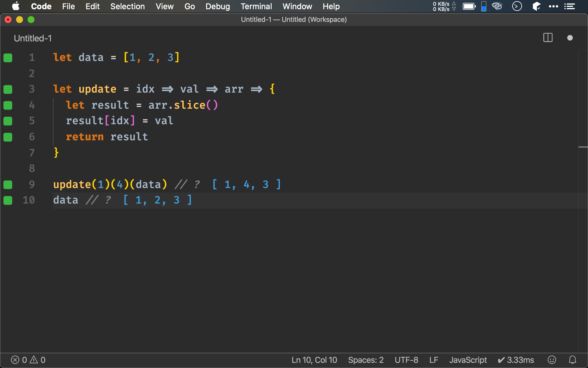This screenshot has width=588, height=368.
Task: Change language mode 'JavaScript'
Action: pos(468,360)
